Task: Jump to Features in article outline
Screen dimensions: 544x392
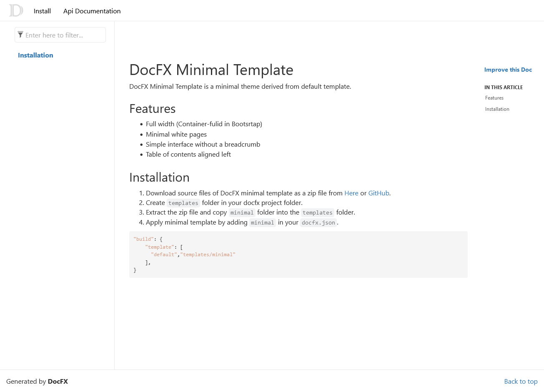Action: point(494,98)
